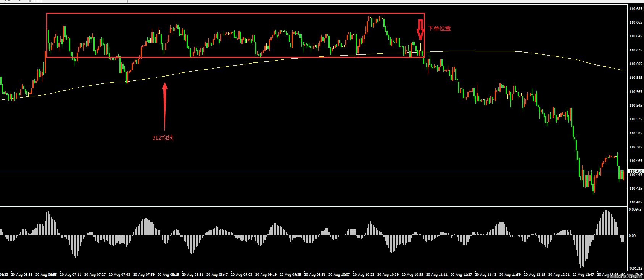Click the 110.525 price axis label
This screenshot has height=280, width=644.
coord(636,119)
